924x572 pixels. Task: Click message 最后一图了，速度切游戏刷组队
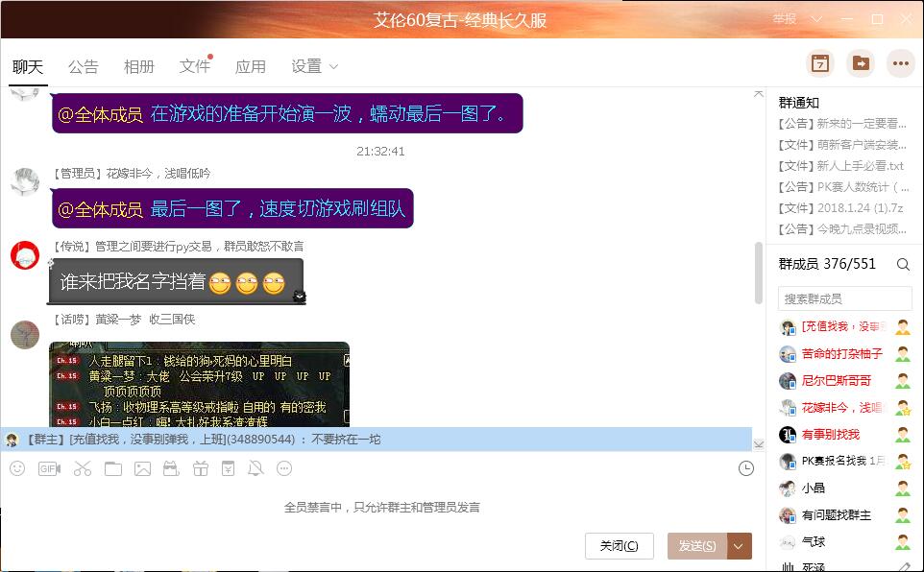pyautogui.click(x=232, y=208)
